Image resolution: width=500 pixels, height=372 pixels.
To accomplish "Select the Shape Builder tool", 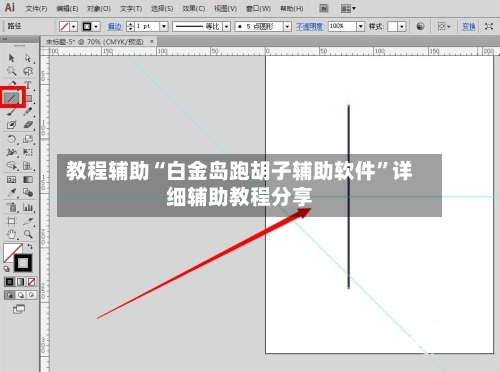I will [11, 166].
